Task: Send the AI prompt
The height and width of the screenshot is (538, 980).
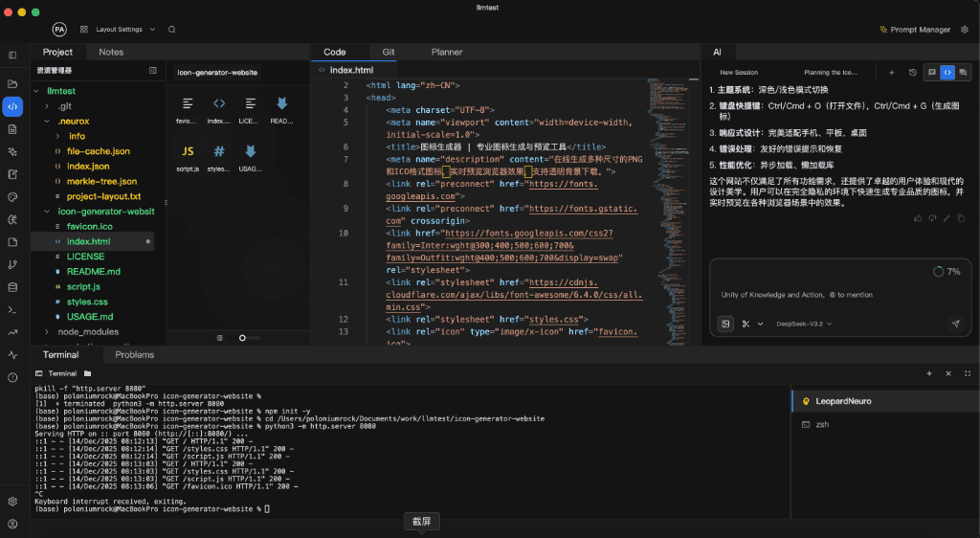Action: tap(956, 324)
